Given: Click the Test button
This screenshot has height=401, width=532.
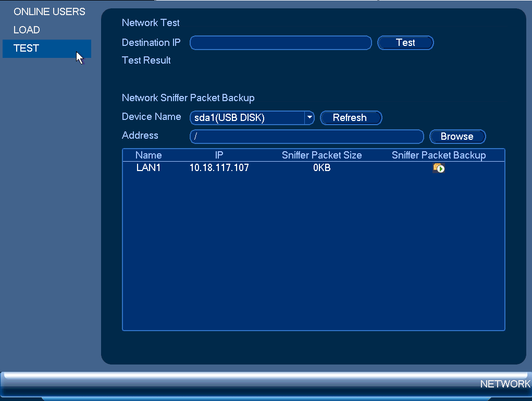Looking at the screenshot, I should 405,42.
